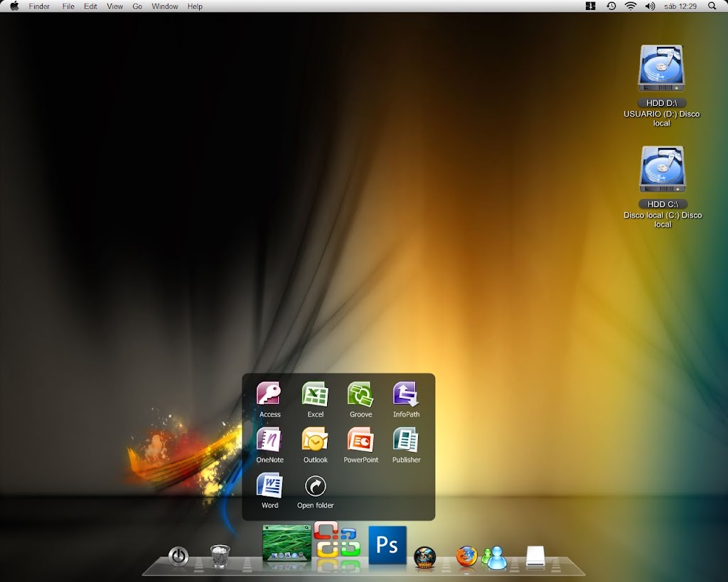Click the Spaces grid icon in menu bar

pyautogui.click(x=591, y=6)
